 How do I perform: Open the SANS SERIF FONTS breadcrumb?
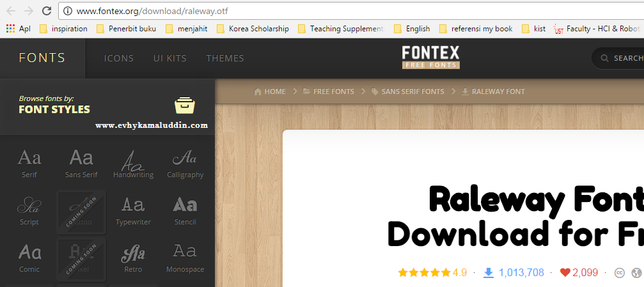coord(407,91)
